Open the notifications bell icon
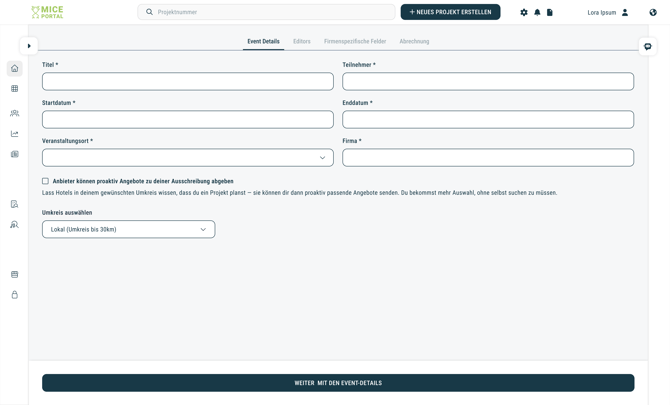Viewport: 670px width, 405px height. (537, 12)
